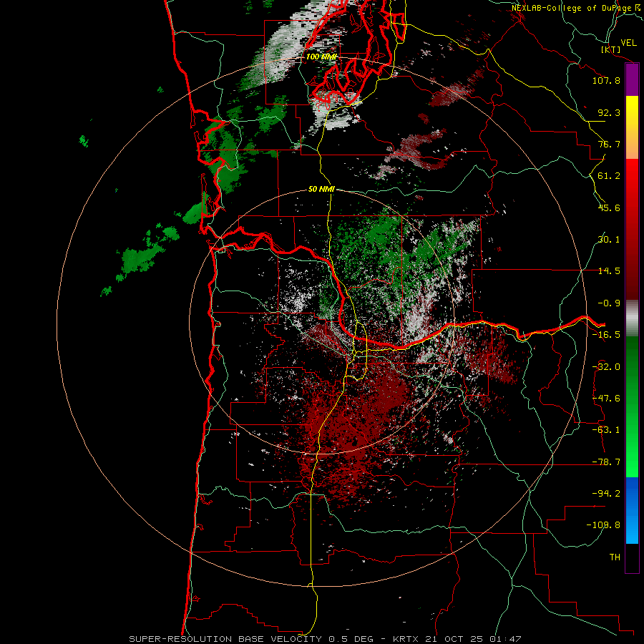644x644 pixels.
Task: Click the 100 NMI range ring label
Action: [x=321, y=57]
